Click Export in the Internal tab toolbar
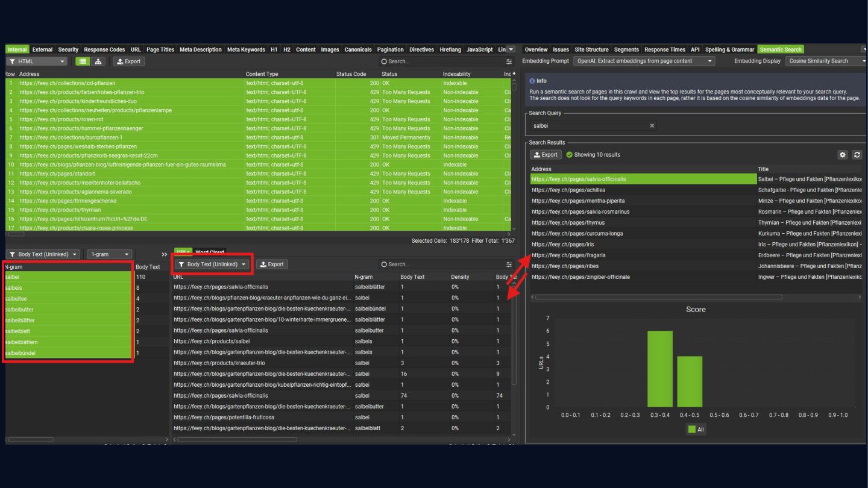868x488 pixels. [x=128, y=61]
